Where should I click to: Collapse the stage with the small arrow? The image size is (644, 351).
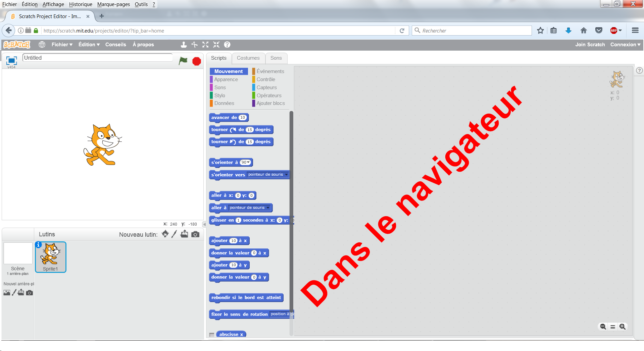point(204,224)
